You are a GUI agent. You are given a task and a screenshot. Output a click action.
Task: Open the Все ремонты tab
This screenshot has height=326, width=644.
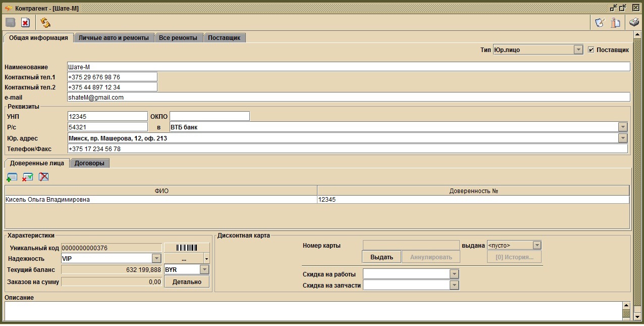tap(178, 38)
